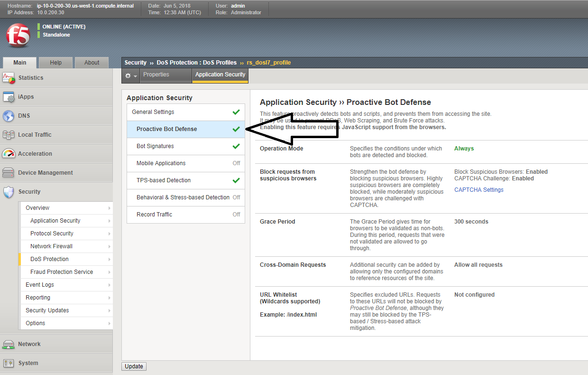The height and width of the screenshot is (375, 588).
Task: Switch to the Main tab
Action: point(20,63)
